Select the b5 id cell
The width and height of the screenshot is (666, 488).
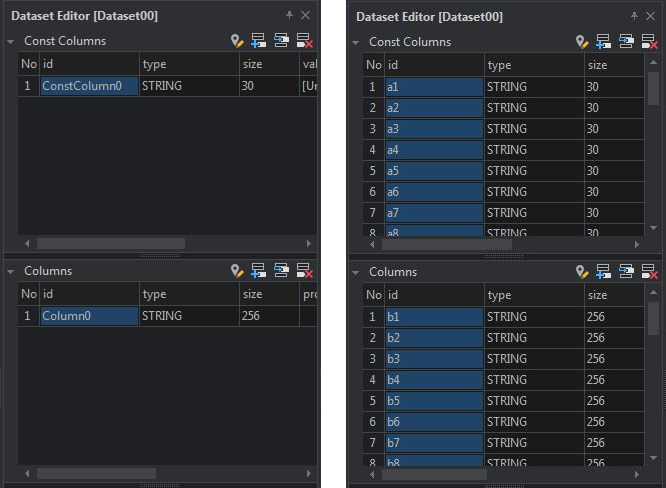(433, 401)
